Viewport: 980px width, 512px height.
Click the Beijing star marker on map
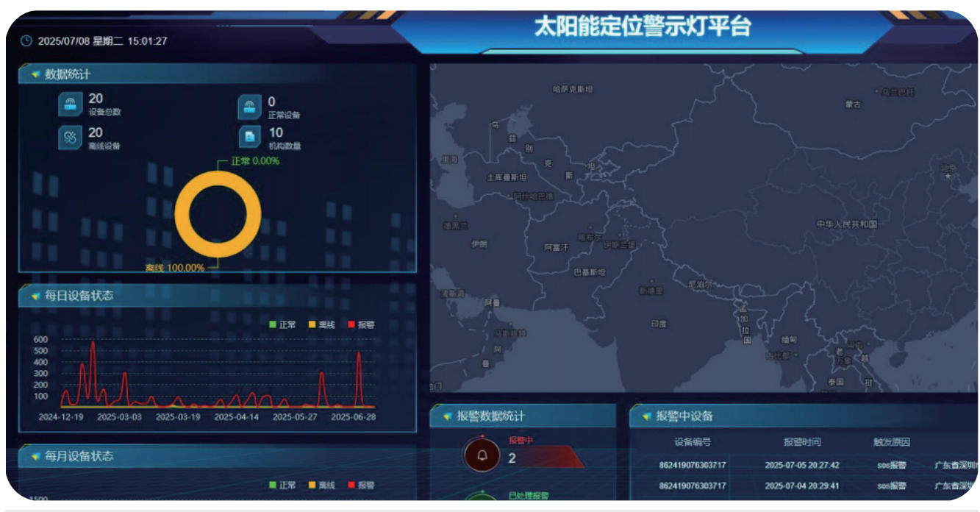948,176
